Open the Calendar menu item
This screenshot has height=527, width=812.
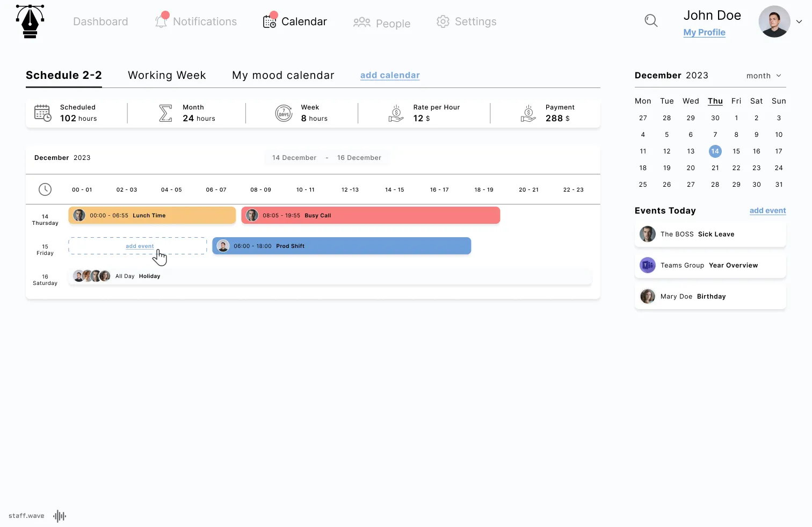click(304, 21)
